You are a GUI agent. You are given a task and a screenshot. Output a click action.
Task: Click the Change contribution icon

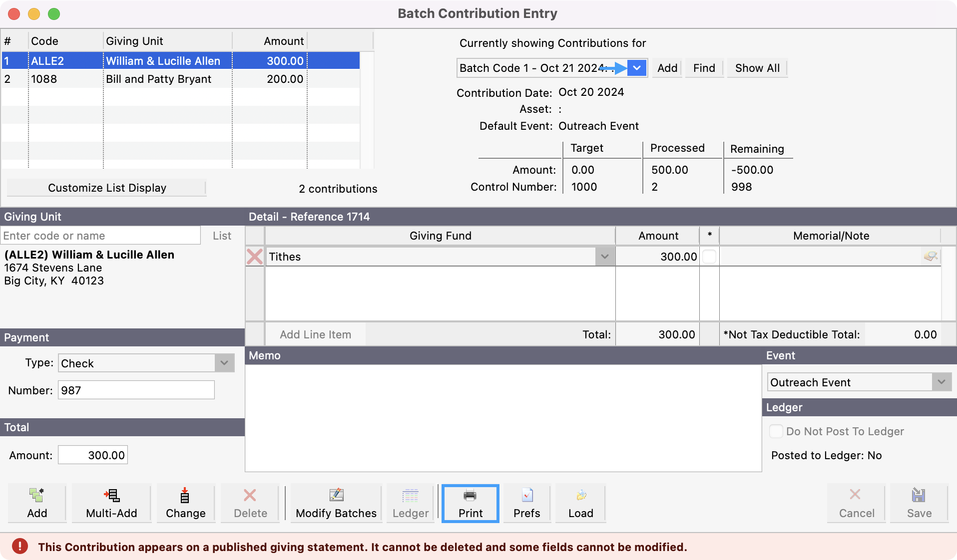[185, 503]
